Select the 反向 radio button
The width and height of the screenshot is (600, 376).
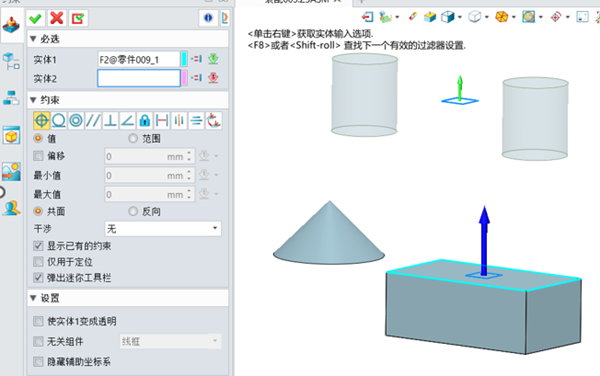tap(133, 211)
